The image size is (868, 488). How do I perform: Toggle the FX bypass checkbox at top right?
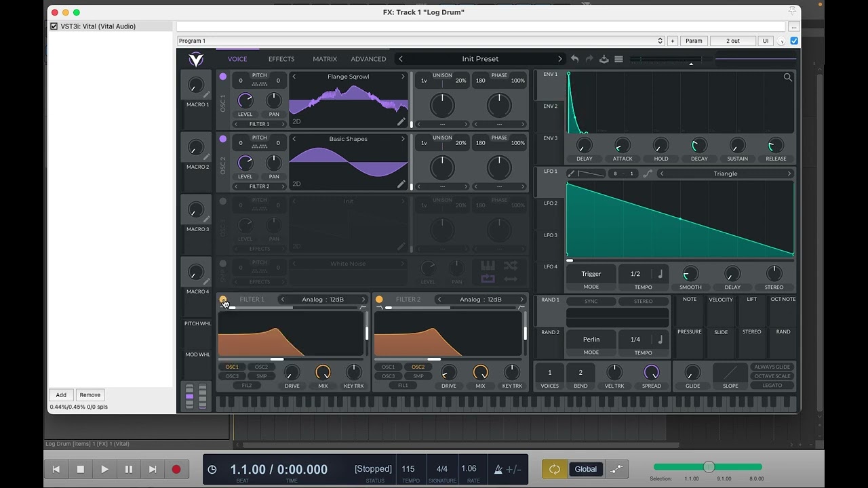click(x=794, y=41)
